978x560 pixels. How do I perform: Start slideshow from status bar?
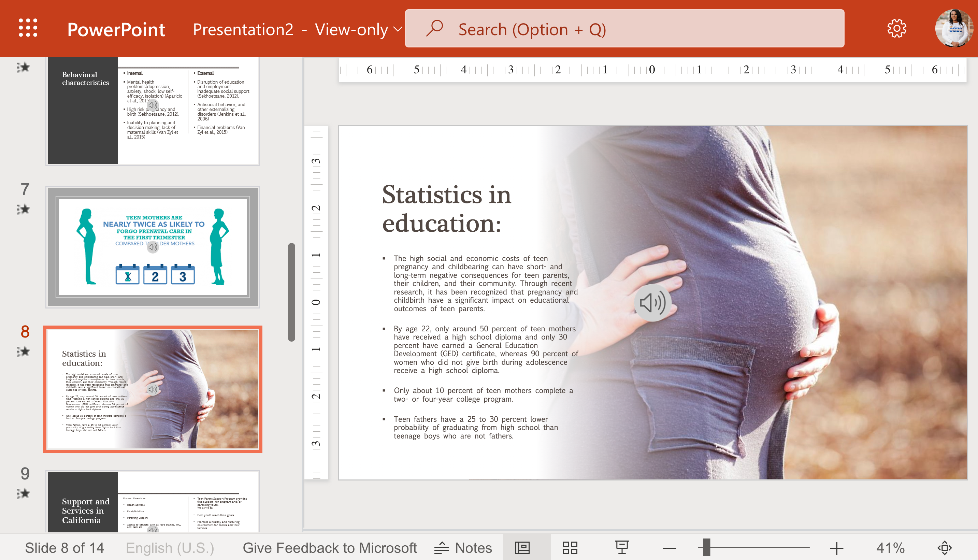621,548
